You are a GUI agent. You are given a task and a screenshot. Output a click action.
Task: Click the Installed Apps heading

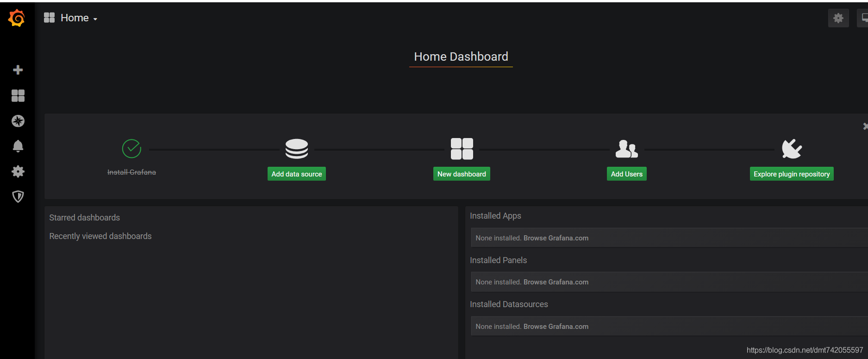[495, 216]
